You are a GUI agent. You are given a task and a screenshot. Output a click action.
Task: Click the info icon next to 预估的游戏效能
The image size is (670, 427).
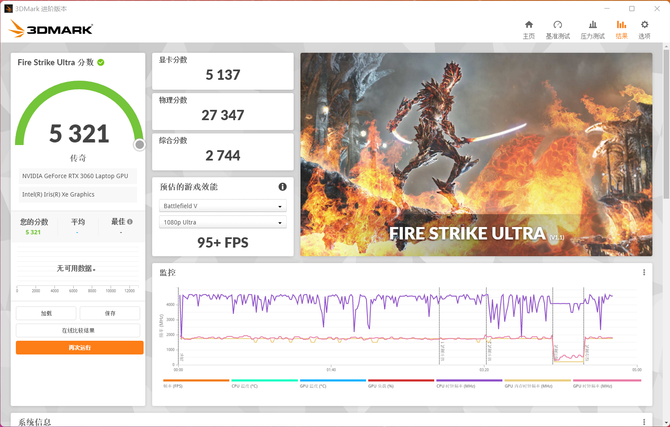[282, 187]
